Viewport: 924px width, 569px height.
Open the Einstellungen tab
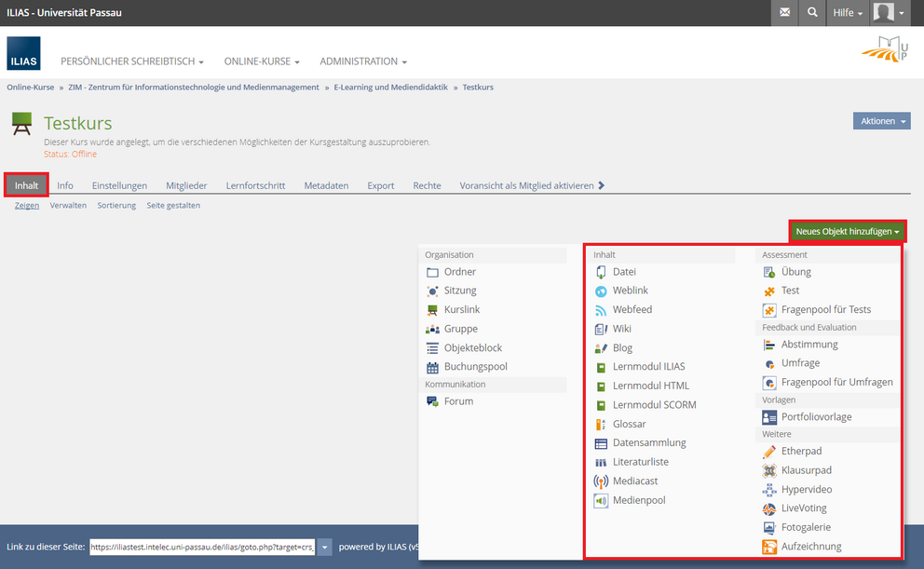(x=119, y=185)
